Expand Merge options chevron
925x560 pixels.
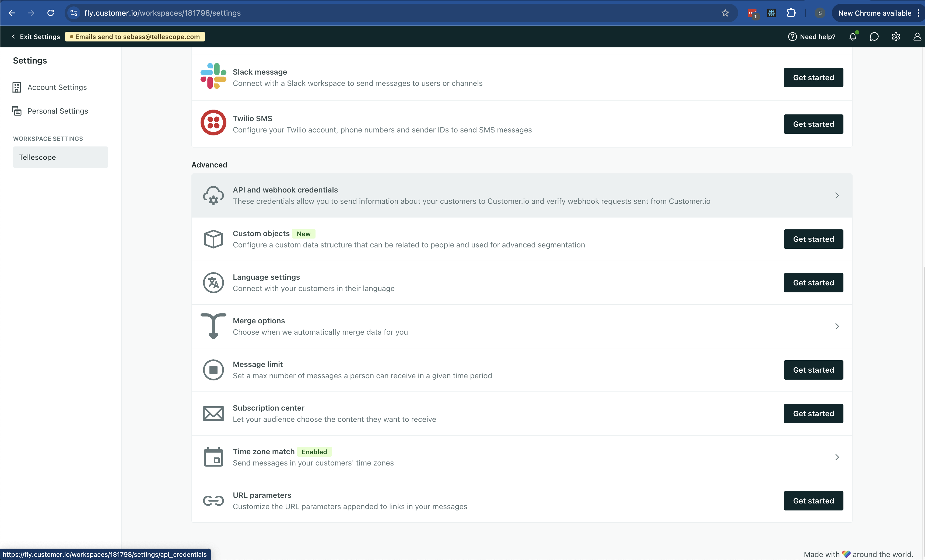pyautogui.click(x=837, y=326)
